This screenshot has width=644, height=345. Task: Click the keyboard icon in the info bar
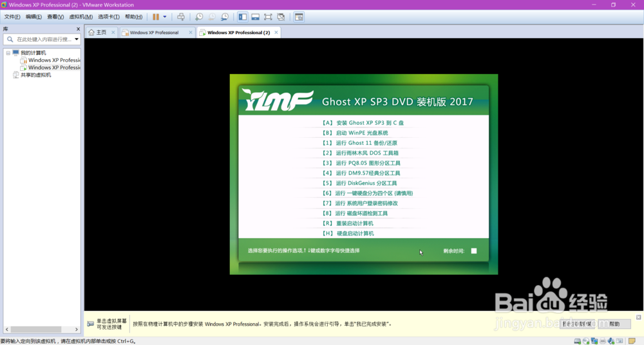point(90,324)
